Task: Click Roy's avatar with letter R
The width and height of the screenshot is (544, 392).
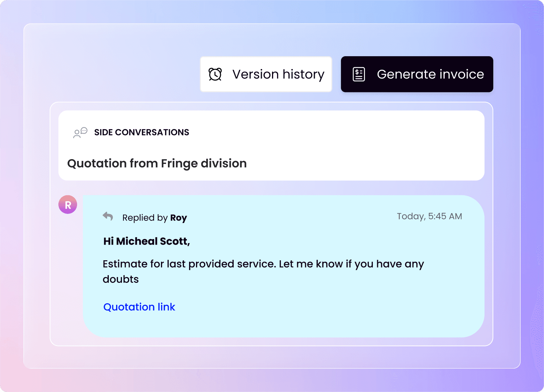Action: point(68,204)
